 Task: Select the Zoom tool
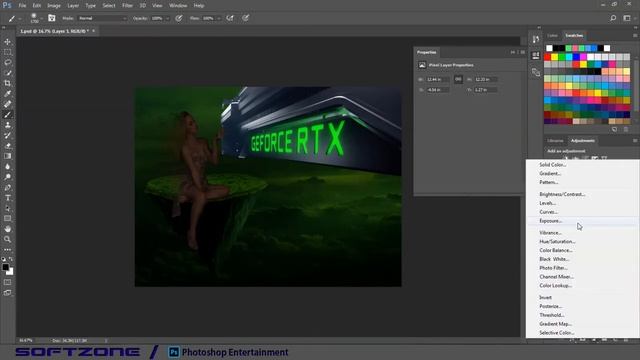coord(7,240)
